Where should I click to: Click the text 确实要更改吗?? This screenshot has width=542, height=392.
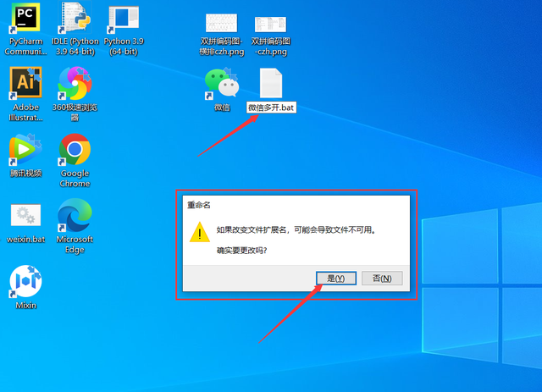click(x=241, y=251)
